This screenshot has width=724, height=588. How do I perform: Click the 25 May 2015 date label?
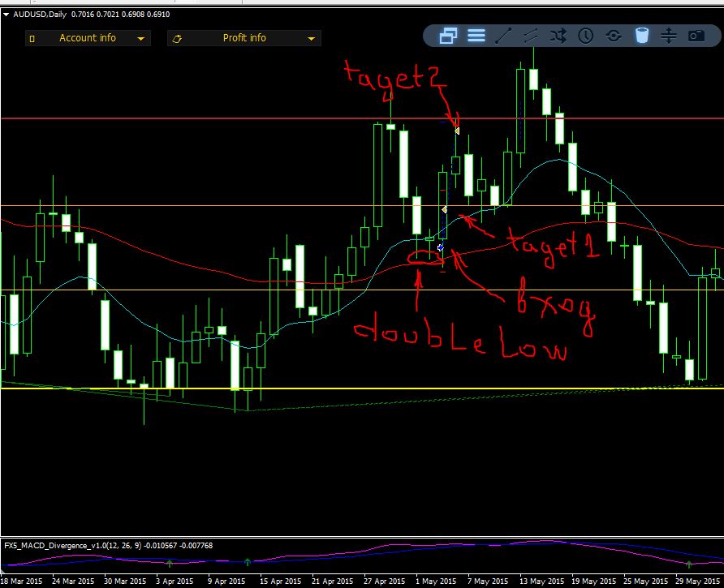click(x=645, y=581)
